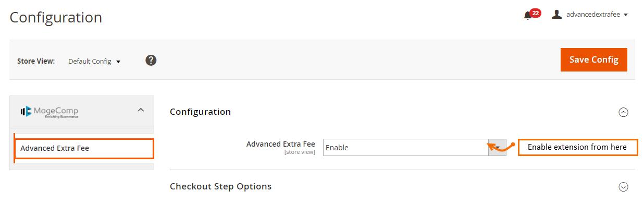Click the Save Config button
Screen dimensions: 644x203
593,59
